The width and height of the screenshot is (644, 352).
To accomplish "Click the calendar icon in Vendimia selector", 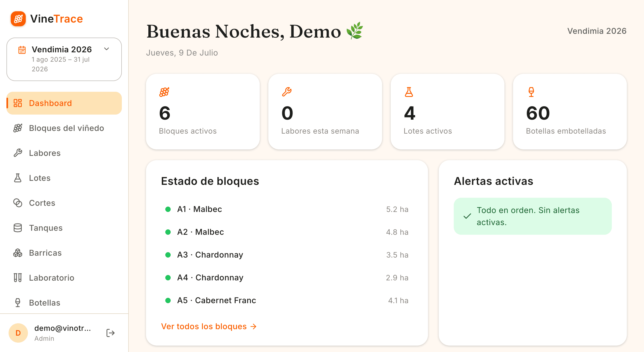I will click(x=22, y=50).
